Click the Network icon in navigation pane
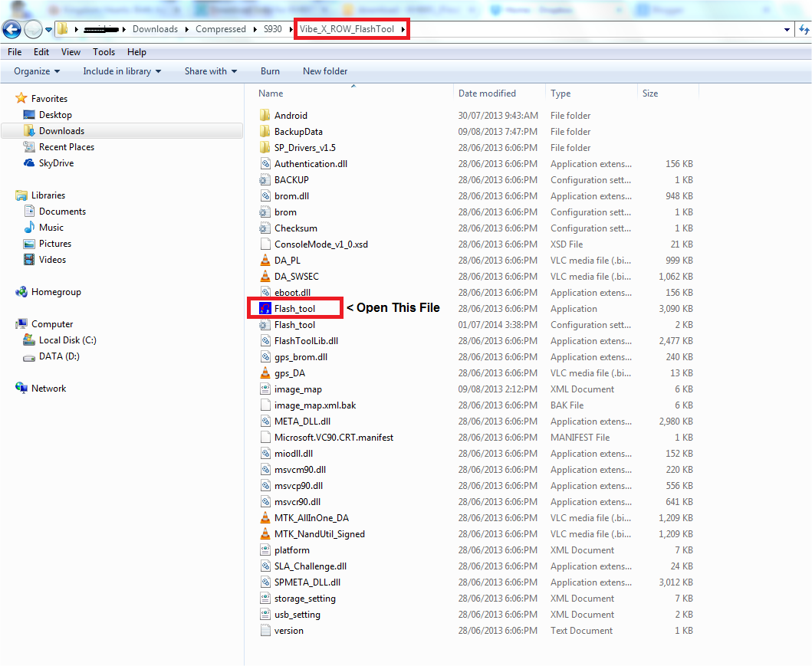The width and height of the screenshot is (812, 666). click(x=21, y=388)
